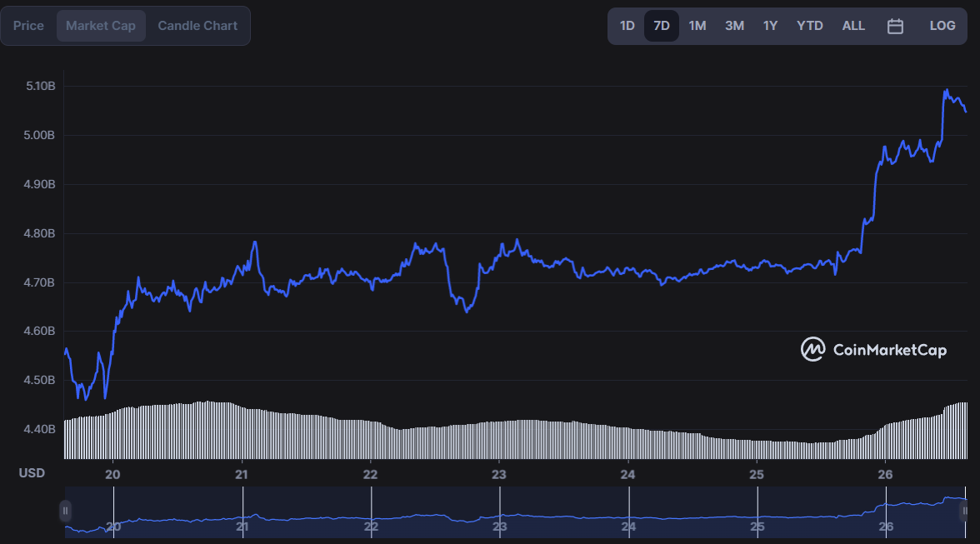The height and width of the screenshot is (544, 980).
Task: Choose the 3M time range
Action: pyautogui.click(x=734, y=26)
